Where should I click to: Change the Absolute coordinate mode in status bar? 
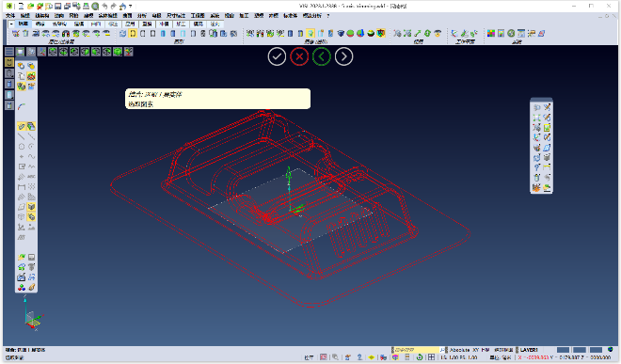pyautogui.click(x=459, y=350)
